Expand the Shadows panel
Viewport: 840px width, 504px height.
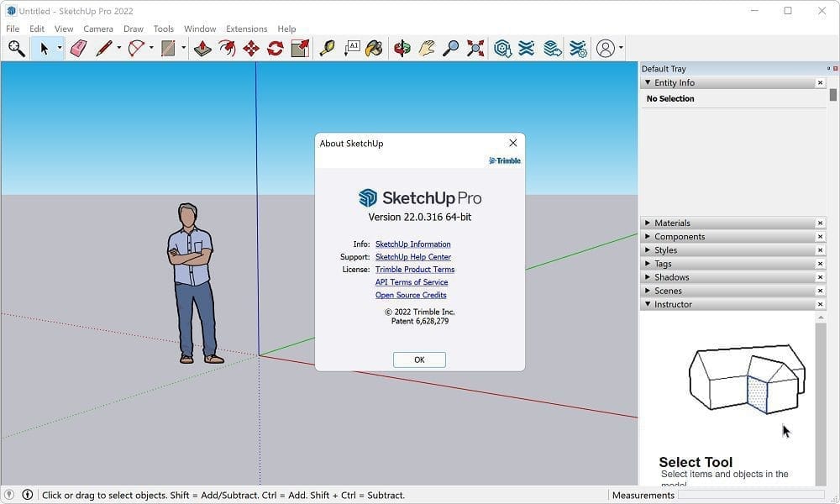tap(648, 277)
